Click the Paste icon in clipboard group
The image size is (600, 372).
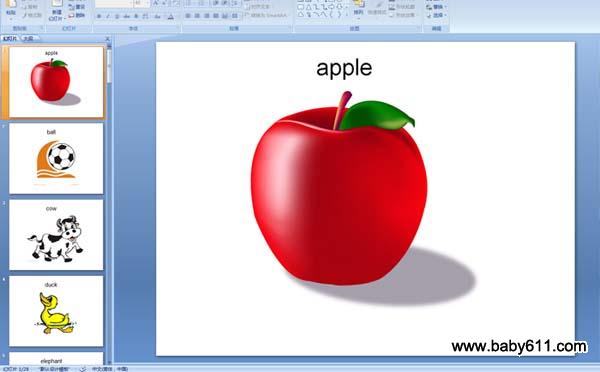(10, 8)
